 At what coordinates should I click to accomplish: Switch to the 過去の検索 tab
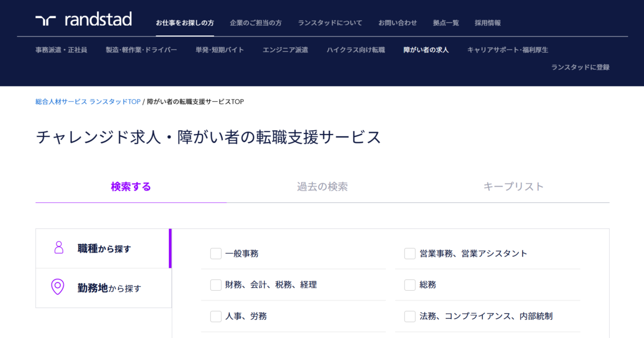coord(322,187)
